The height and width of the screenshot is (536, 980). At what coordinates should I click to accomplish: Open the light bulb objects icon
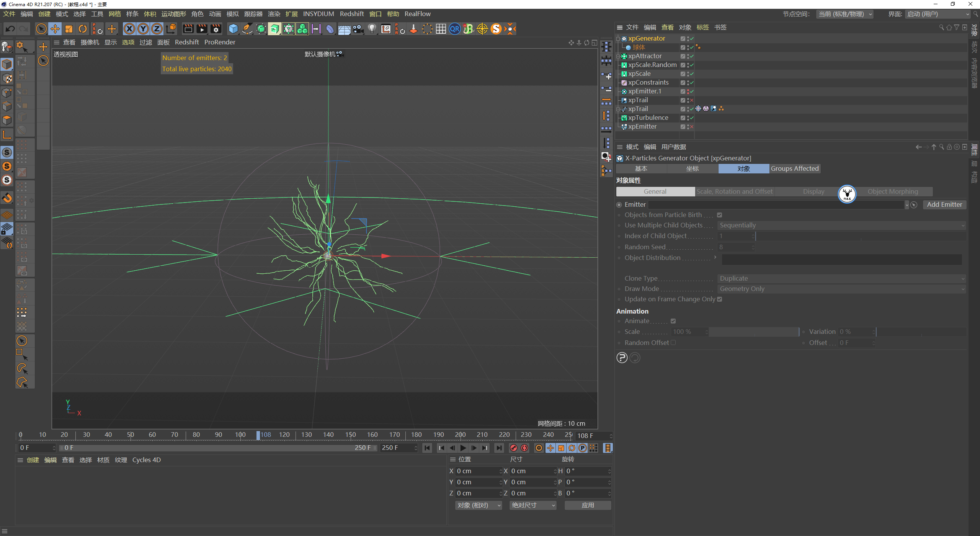[x=372, y=29]
